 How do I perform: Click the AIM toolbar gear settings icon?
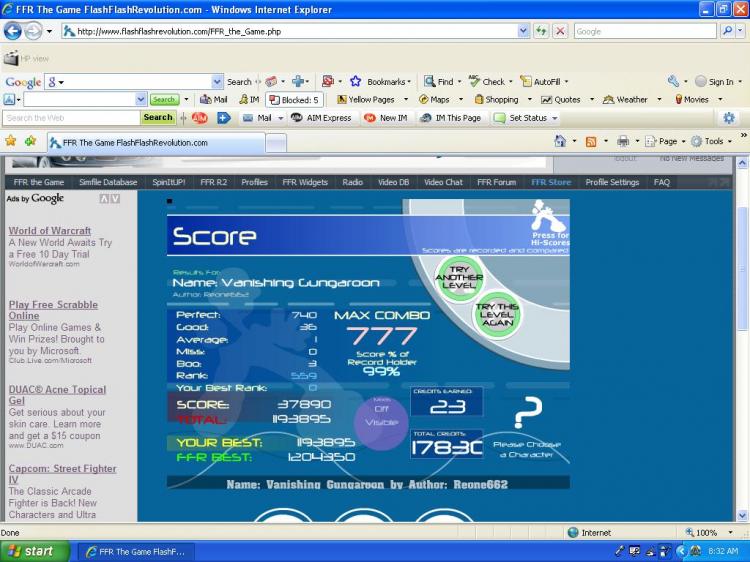click(728, 118)
